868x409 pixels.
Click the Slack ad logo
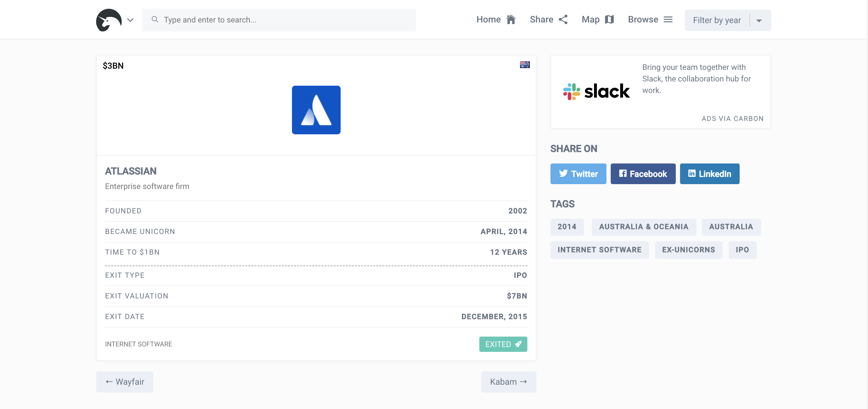(596, 91)
